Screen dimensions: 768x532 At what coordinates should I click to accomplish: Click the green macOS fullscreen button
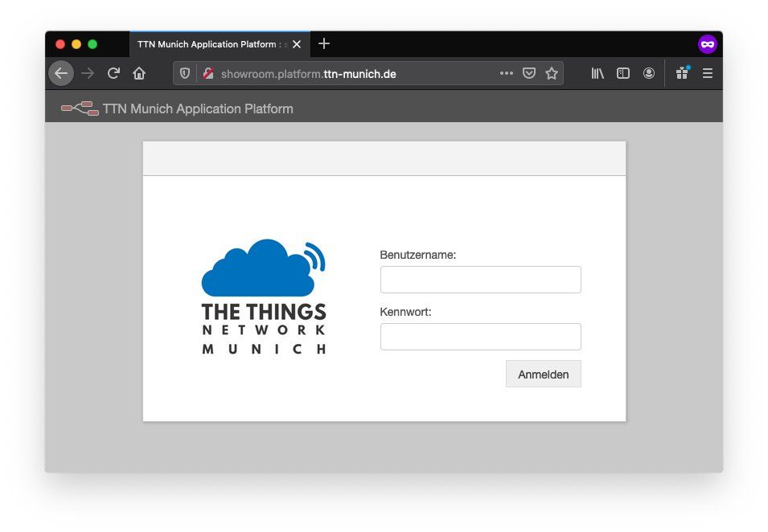[x=92, y=44]
